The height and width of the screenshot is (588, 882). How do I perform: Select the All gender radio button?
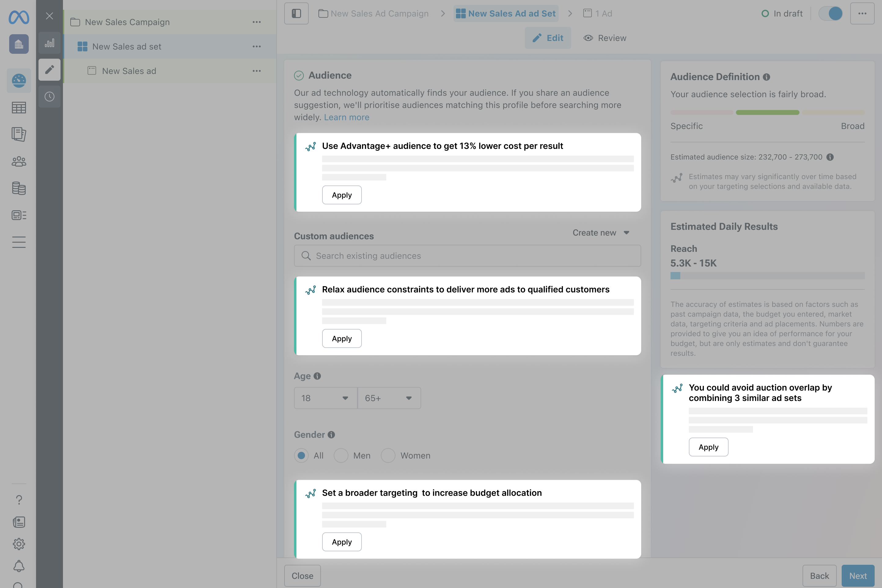point(301,456)
